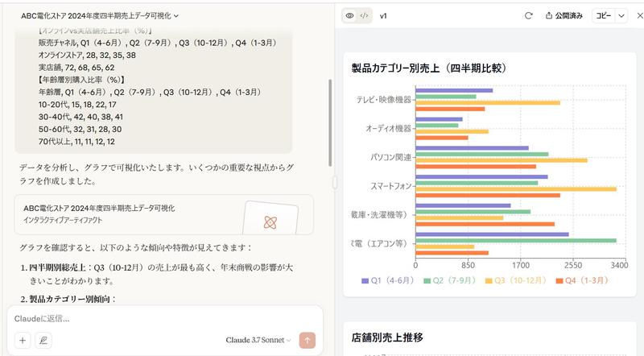Open the 公開済み publish options
Viewport: 644px width, 356px height.
tap(564, 15)
